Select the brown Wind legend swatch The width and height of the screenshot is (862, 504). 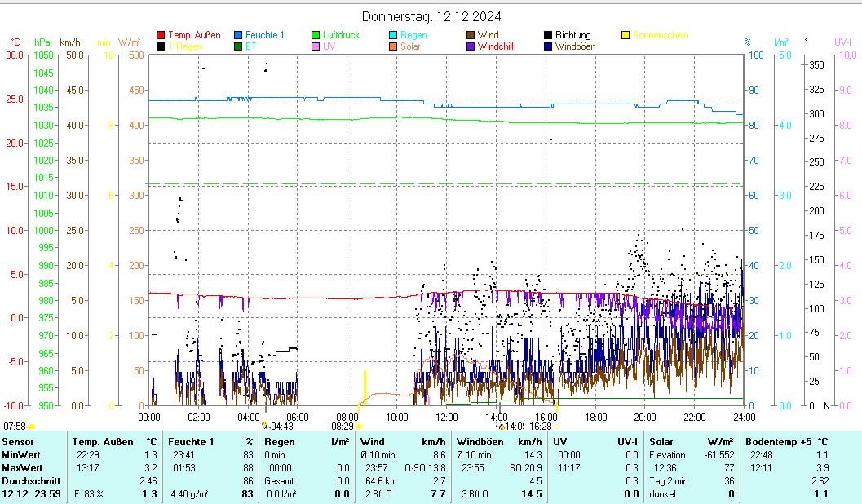(471, 36)
